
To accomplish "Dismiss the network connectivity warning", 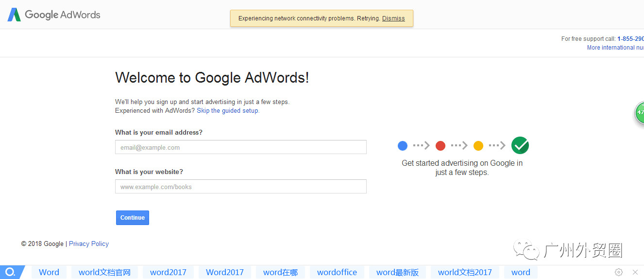I will point(393,18).
